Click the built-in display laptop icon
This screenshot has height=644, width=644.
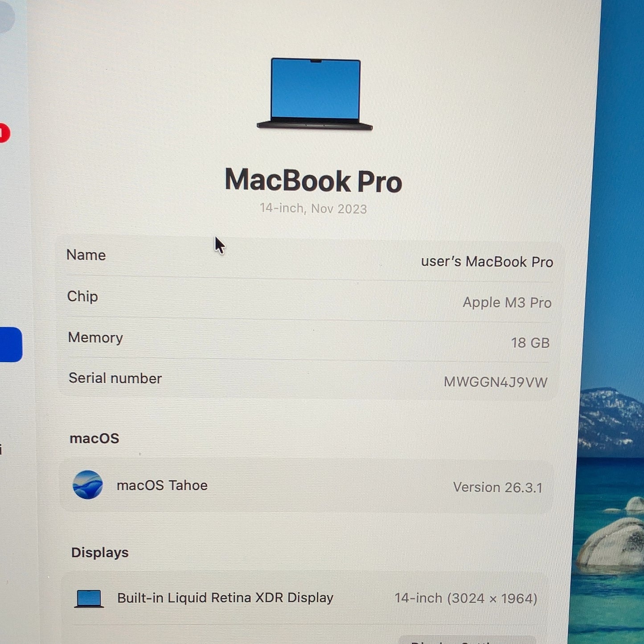(89, 599)
